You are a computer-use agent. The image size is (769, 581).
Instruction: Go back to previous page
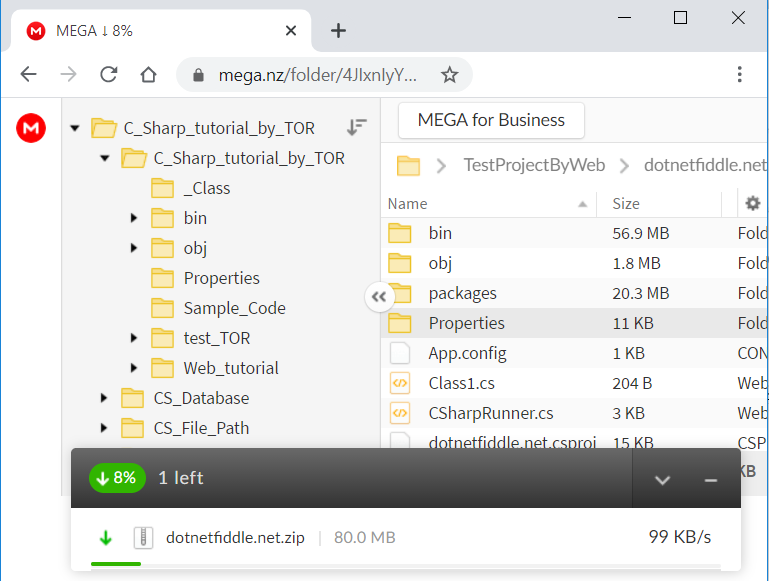pos(28,75)
